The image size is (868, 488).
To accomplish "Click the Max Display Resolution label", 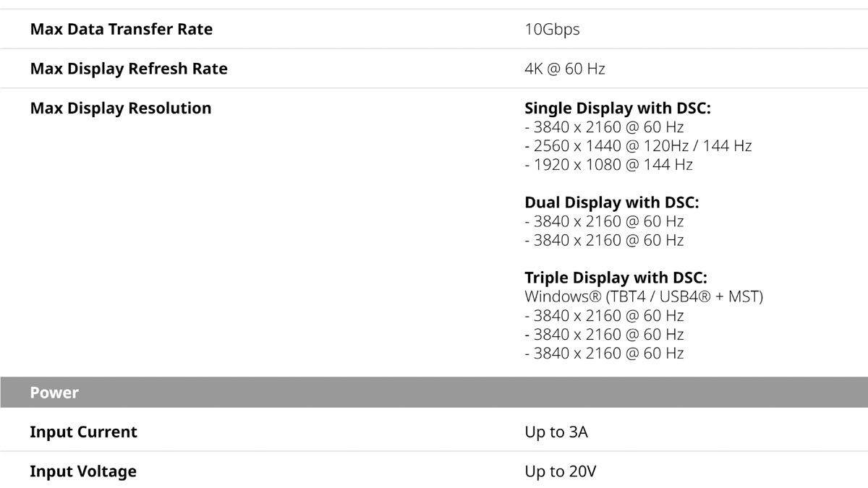I will [121, 108].
